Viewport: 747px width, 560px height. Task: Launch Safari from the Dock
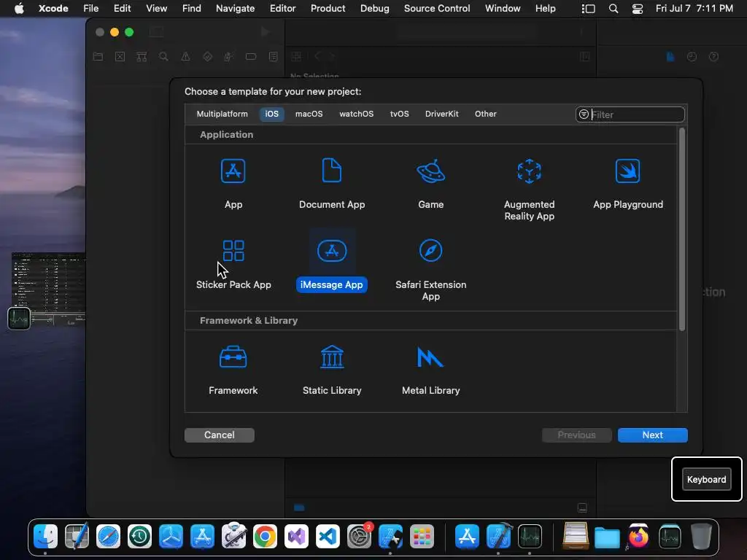click(x=108, y=536)
